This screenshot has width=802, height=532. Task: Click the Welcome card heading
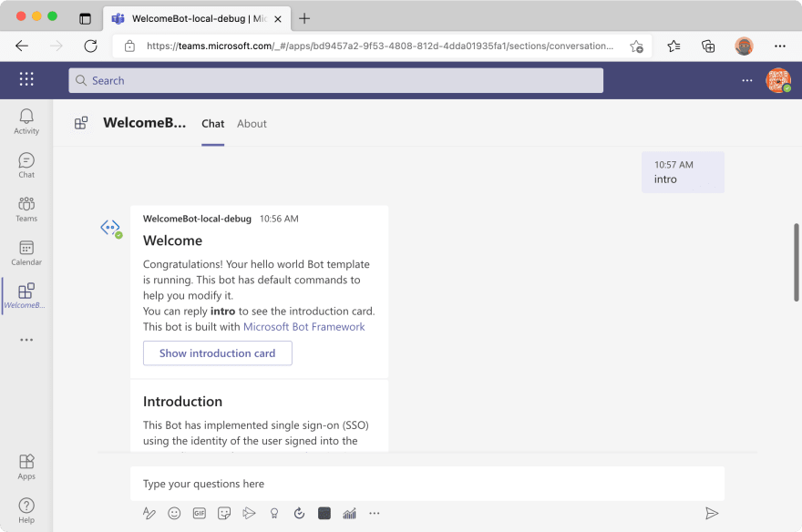point(172,240)
